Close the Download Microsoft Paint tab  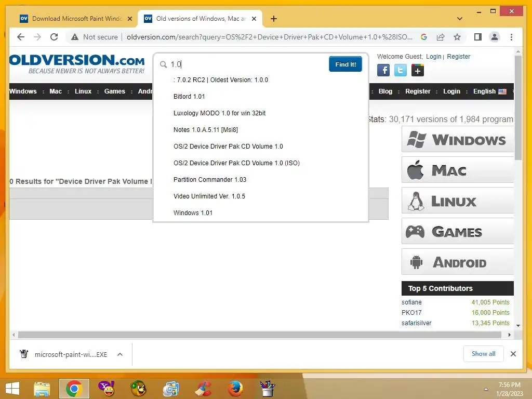coord(129,19)
